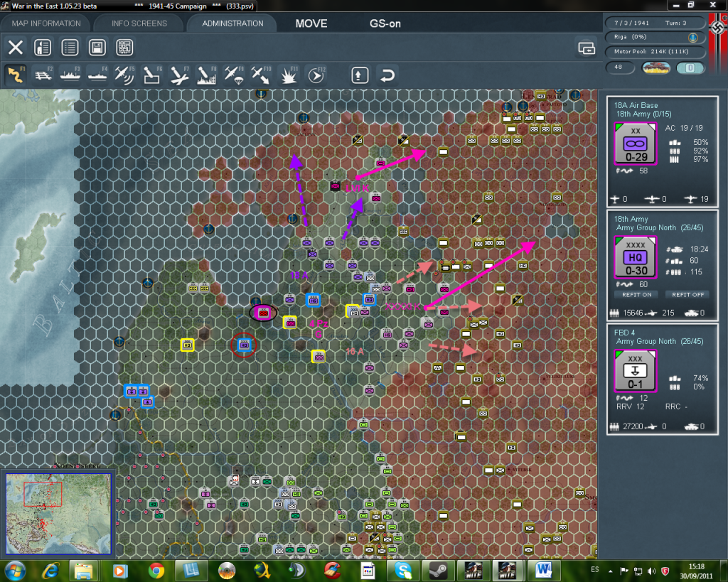Select bomb airfield mode (F7) icon
728x582 pixels.
[x=179, y=75]
